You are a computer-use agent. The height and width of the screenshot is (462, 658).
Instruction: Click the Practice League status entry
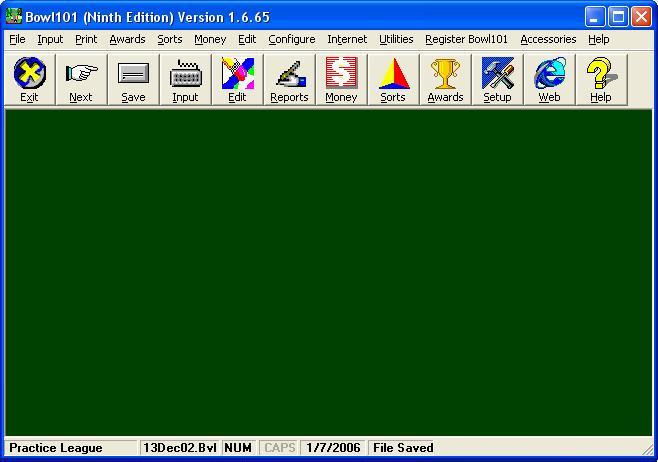[x=70, y=448]
